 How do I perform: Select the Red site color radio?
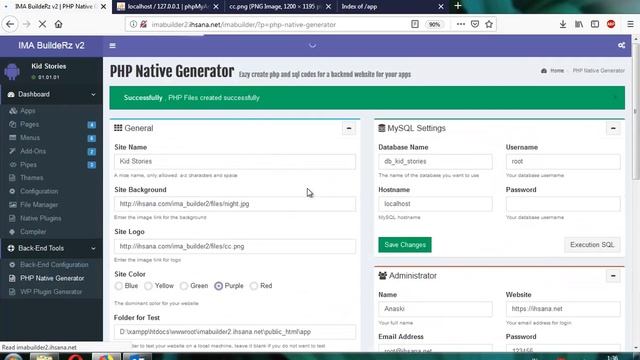coord(253,286)
